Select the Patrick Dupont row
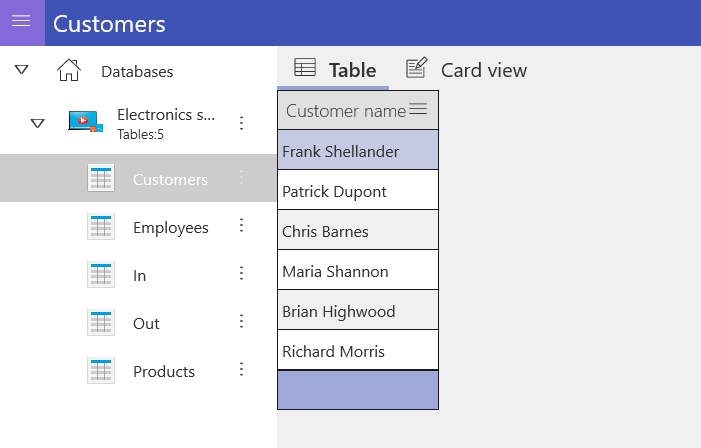This screenshot has height=448, width=701. 357,191
